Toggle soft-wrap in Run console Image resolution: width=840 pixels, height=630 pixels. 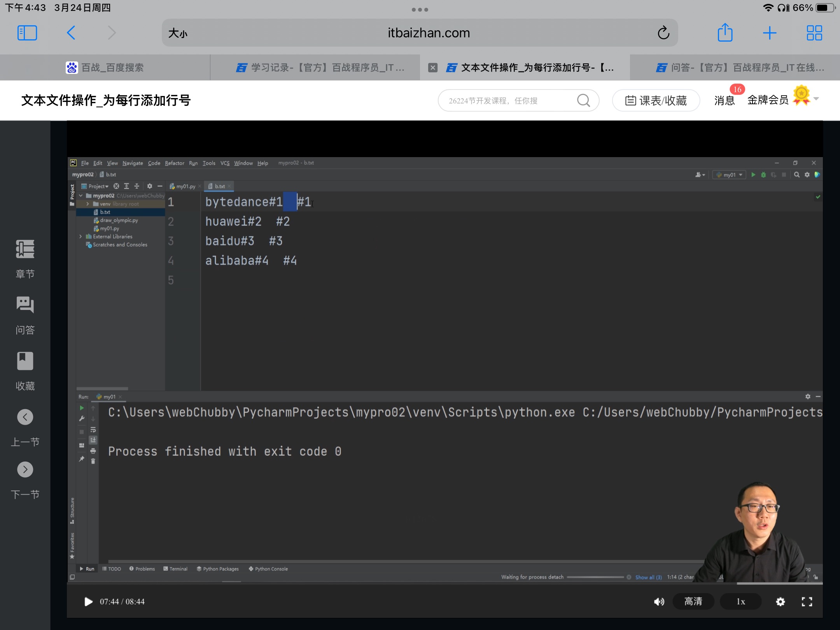93,430
